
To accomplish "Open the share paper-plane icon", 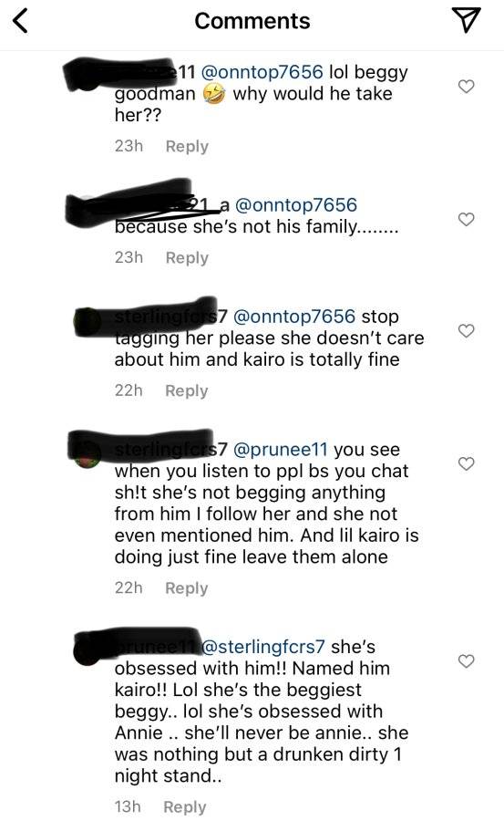I will pos(466,20).
